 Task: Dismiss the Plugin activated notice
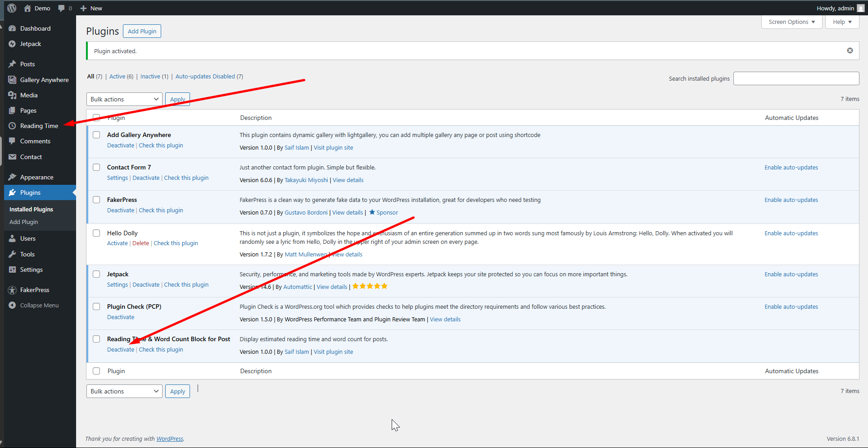[x=850, y=50]
